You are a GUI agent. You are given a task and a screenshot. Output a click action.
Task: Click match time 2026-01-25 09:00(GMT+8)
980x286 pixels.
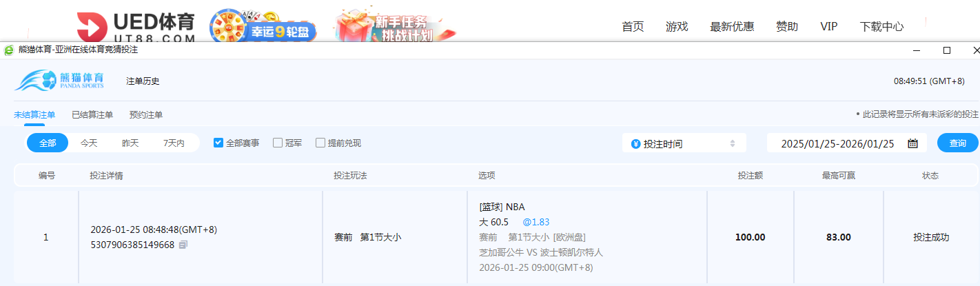point(536,267)
